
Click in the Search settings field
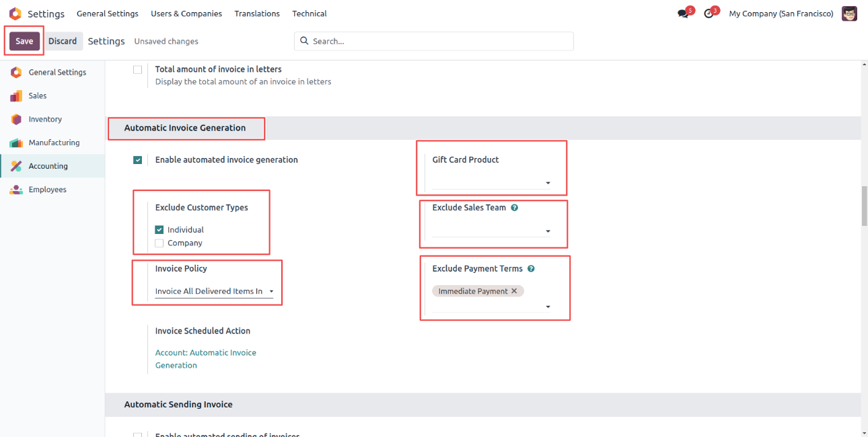(437, 41)
